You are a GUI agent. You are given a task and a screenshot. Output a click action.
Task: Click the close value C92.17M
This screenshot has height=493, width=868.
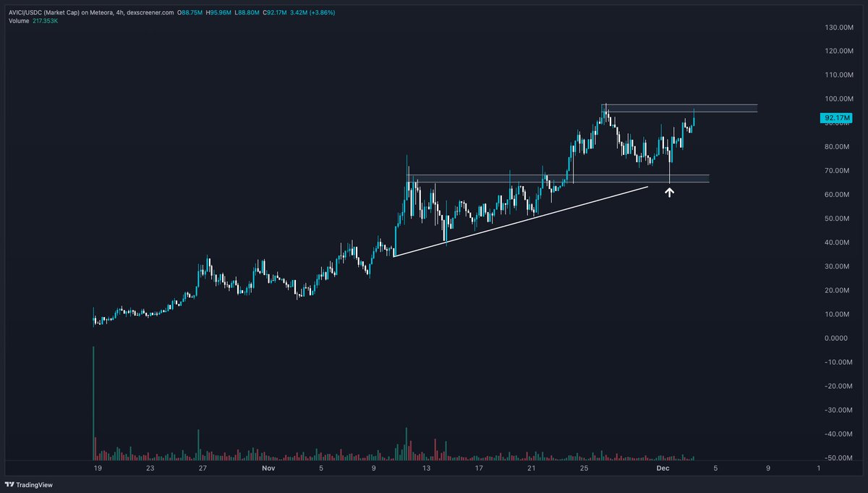276,12
